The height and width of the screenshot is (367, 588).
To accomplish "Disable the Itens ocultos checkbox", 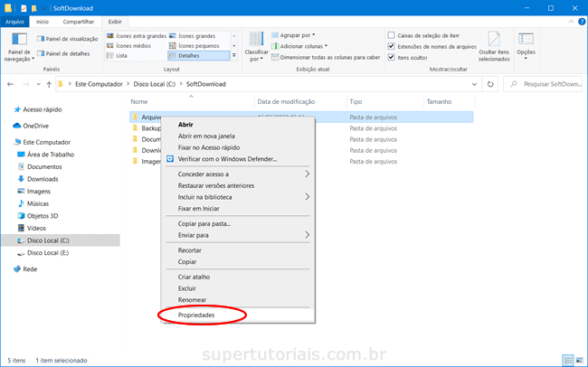I will (391, 57).
